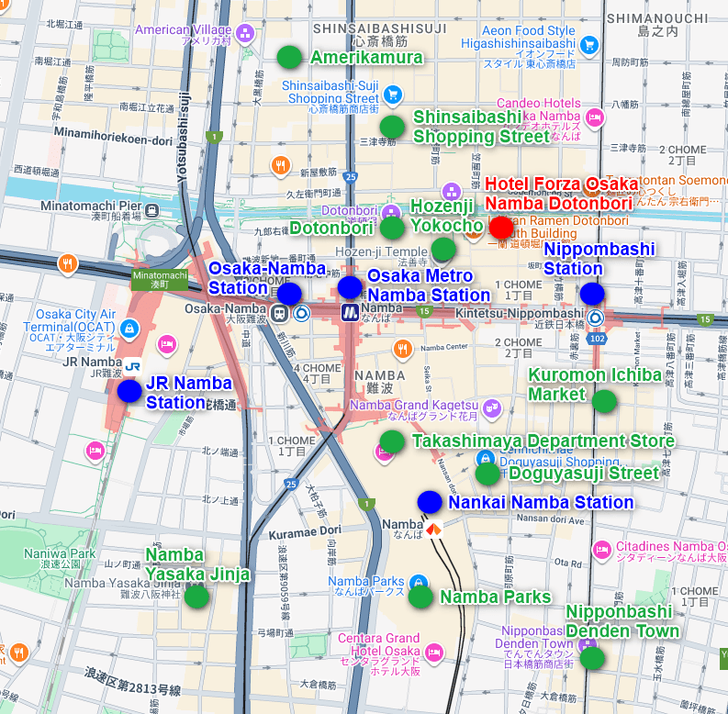This screenshot has height=714, width=728.
Task: Click the Minamihoriekoen-dori street label
Action: coord(113,136)
